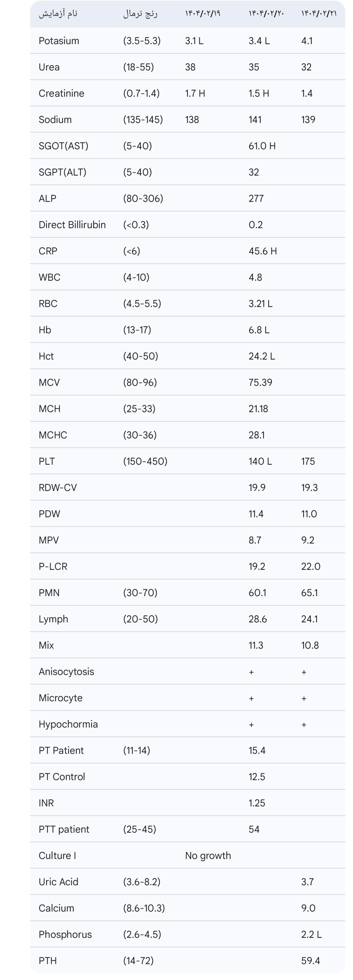Click the Hb value 6.8 L
Viewport: 353px width, 980px height.
[x=259, y=330]
